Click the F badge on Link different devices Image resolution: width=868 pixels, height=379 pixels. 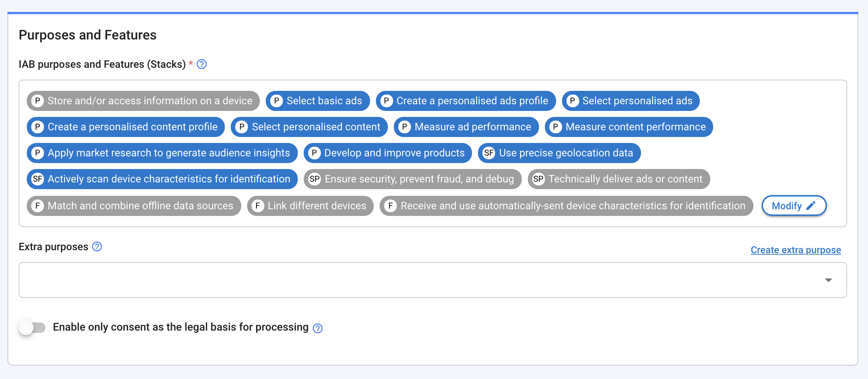coord(258,206)
